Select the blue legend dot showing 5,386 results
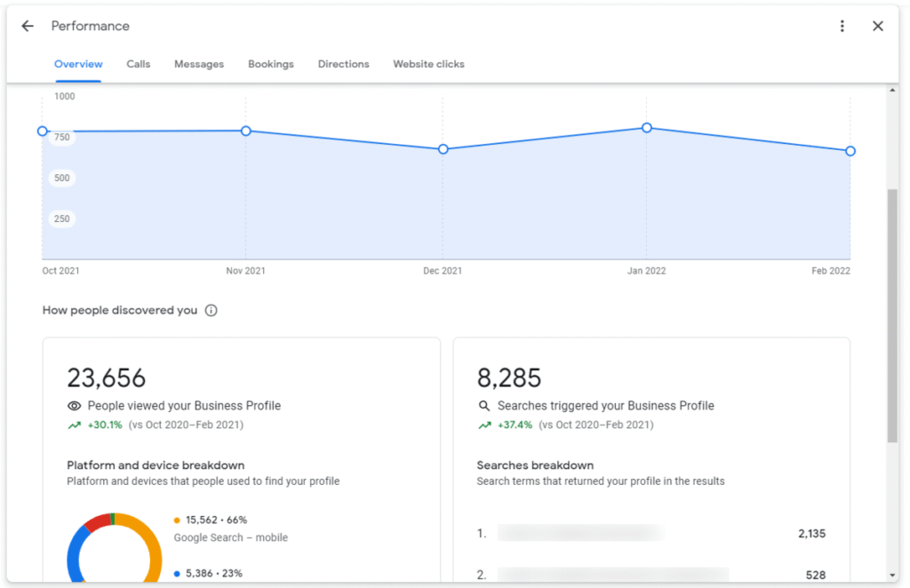This screenshot has width=910, height=588. [175, 572]
